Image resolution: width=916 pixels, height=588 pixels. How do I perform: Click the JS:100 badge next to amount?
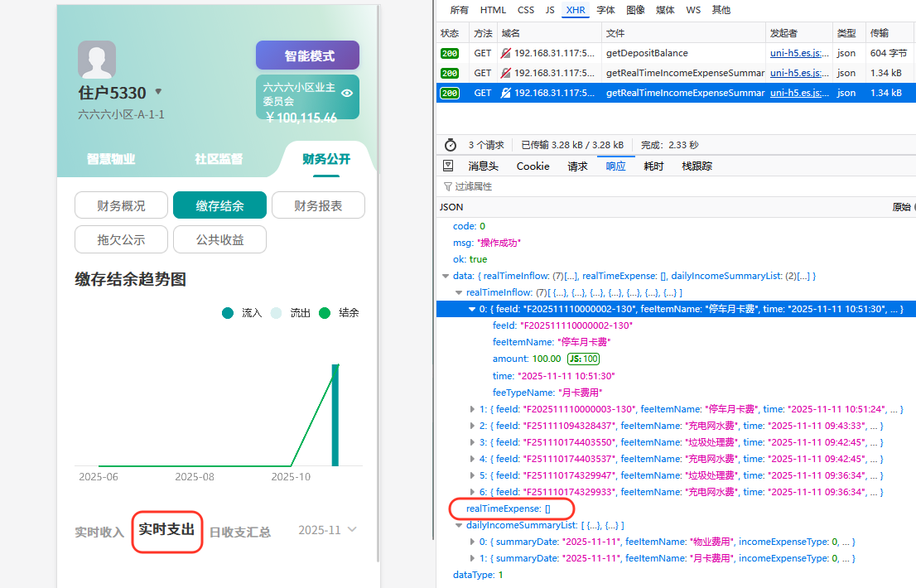click(583, 359)
